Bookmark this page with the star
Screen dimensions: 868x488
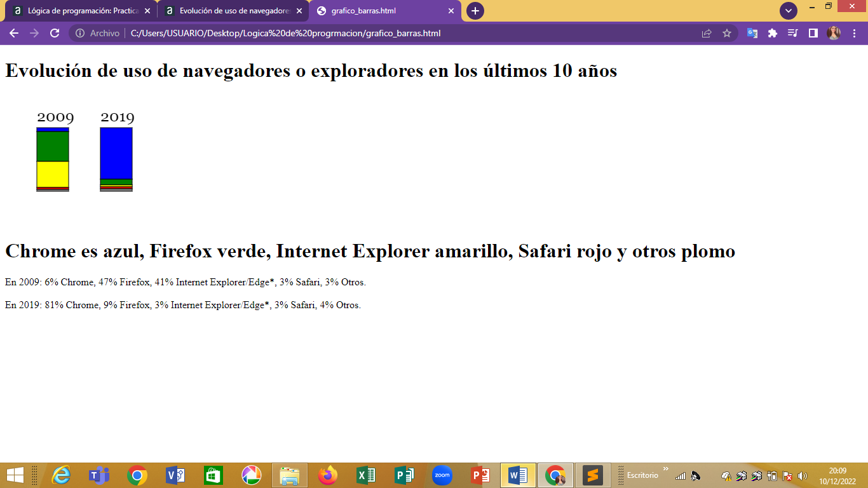727,33
